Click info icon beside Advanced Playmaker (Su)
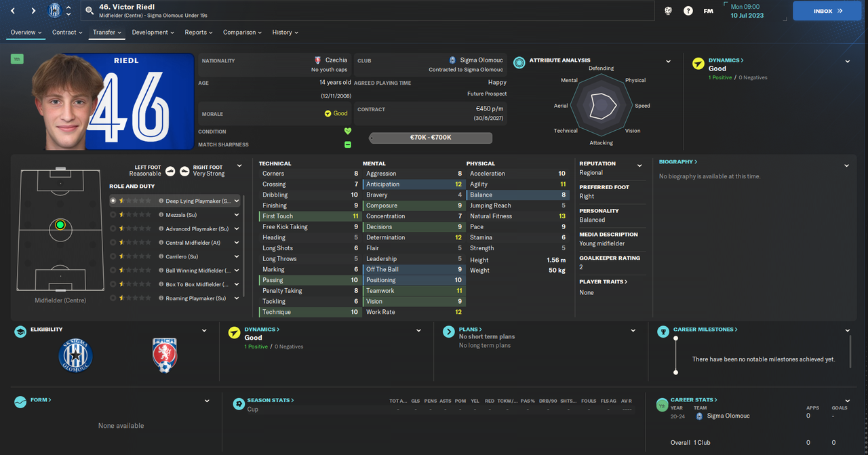This screenshot has height=455, width=868. [x=161, y=229]
